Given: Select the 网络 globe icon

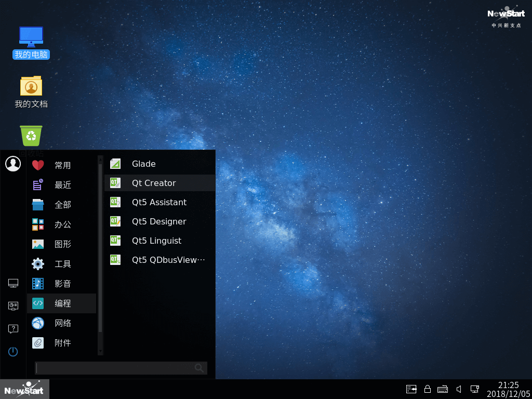Looking at the screenshot, I should click(37, 323).
